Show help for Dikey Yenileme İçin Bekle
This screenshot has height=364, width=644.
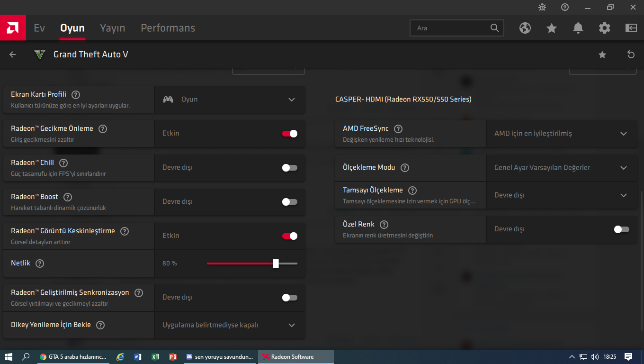coord(100,325)
